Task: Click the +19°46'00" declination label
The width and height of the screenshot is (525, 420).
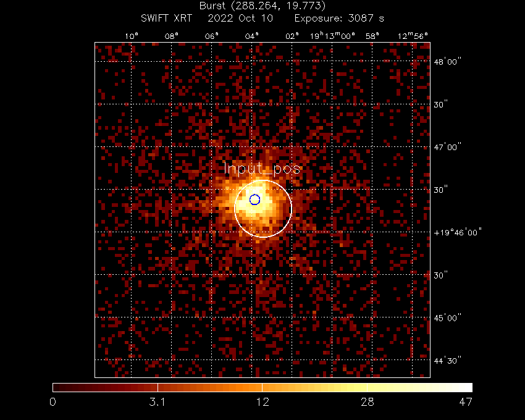Action: click(458, 232)
